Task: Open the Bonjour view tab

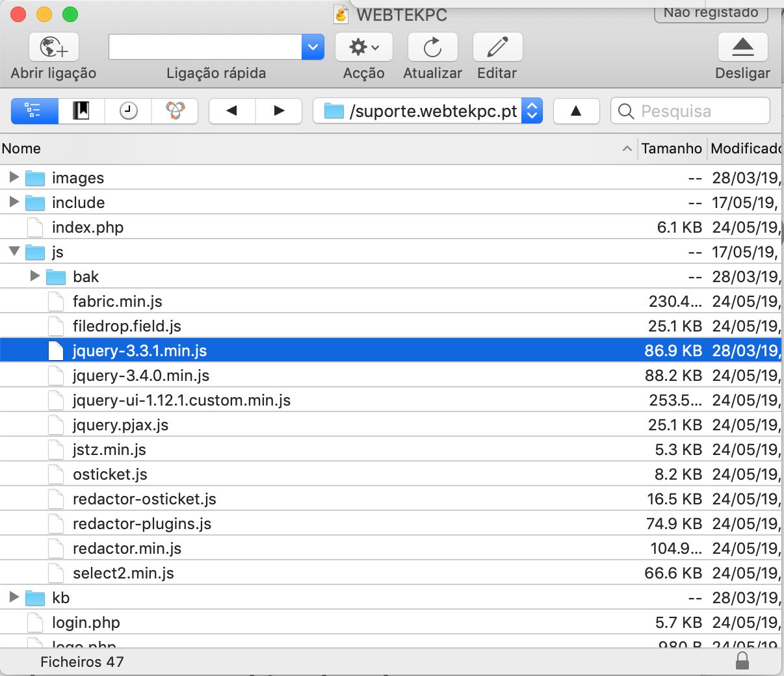Action: coord(175,111)
